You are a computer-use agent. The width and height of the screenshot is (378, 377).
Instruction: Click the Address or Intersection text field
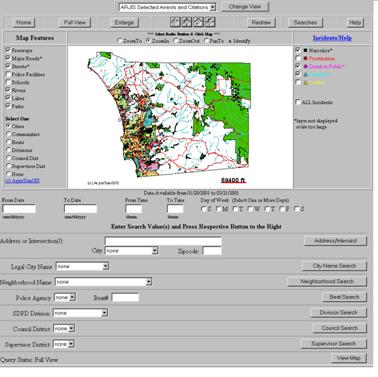pyautogui.click(x=163, y=241)
